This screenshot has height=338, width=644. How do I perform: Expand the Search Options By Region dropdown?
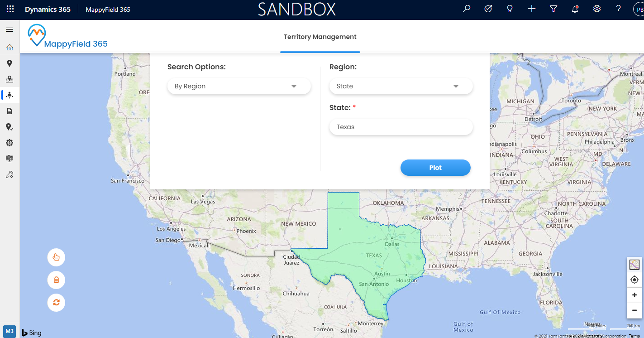pos(239,86)
